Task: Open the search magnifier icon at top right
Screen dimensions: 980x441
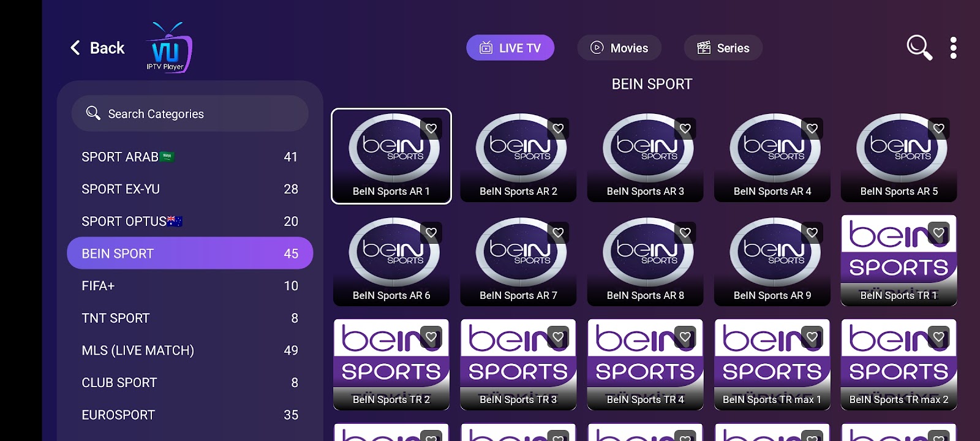Action: tap(919, 48)
